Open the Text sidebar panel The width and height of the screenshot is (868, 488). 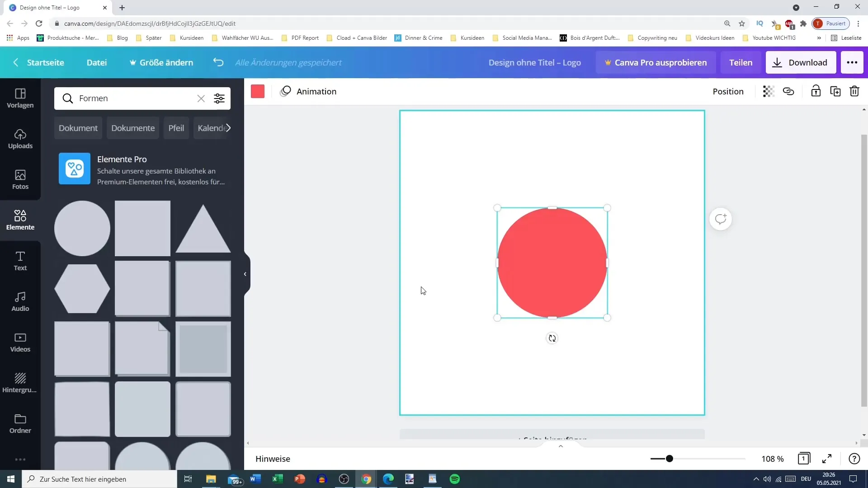pos(20,261)
